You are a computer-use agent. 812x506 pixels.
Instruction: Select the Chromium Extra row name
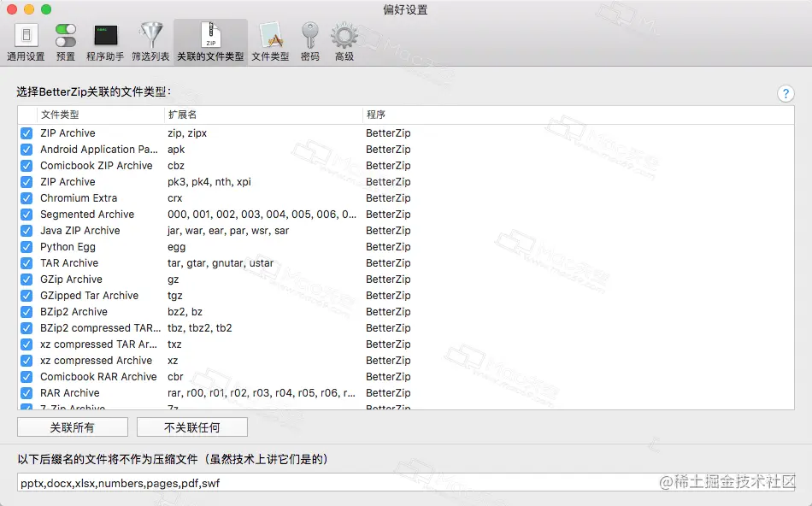pos(79,198)
